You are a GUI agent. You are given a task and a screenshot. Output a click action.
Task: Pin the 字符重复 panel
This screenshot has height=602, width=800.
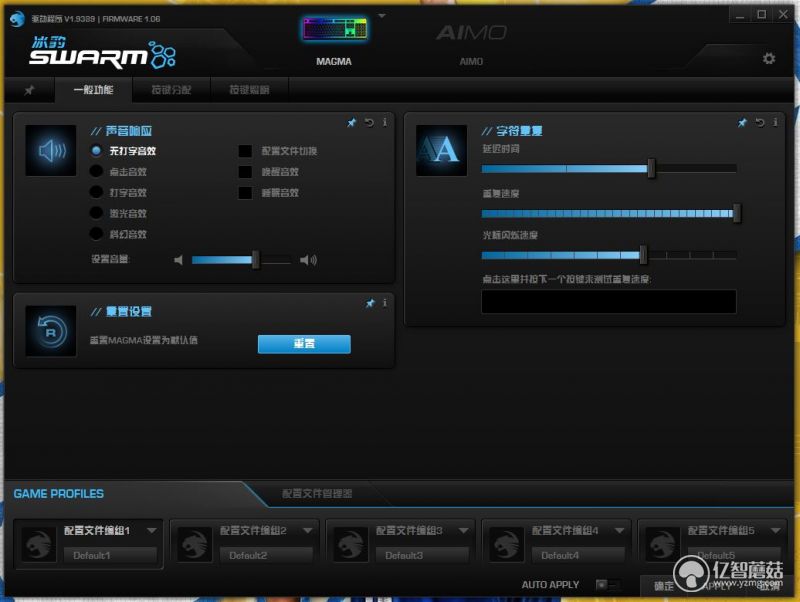click(x=742, y=122)
